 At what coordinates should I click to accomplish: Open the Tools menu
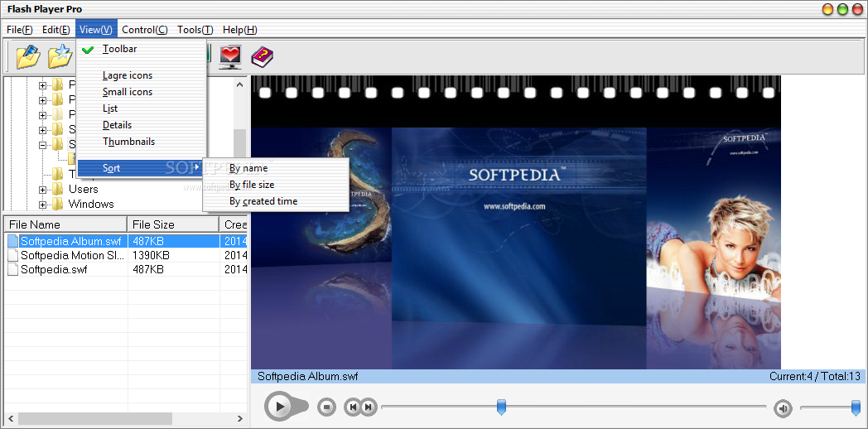(195, 30)
